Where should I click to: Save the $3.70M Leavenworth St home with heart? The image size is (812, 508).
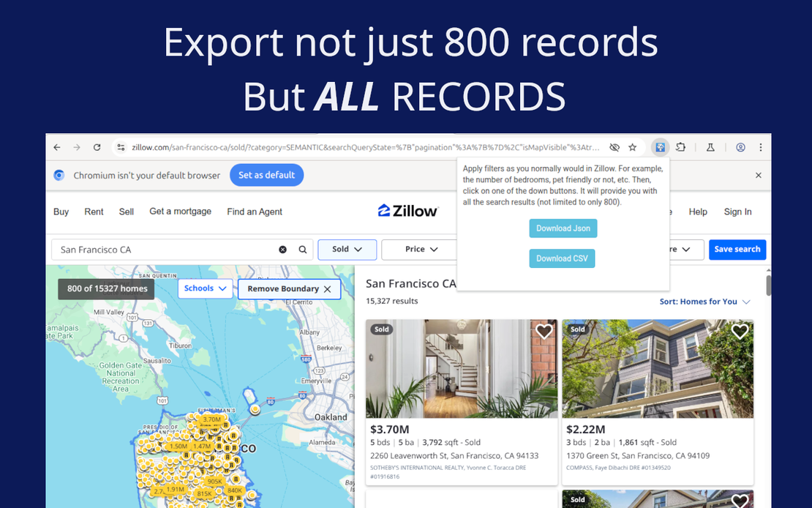[x=544, y=332]
